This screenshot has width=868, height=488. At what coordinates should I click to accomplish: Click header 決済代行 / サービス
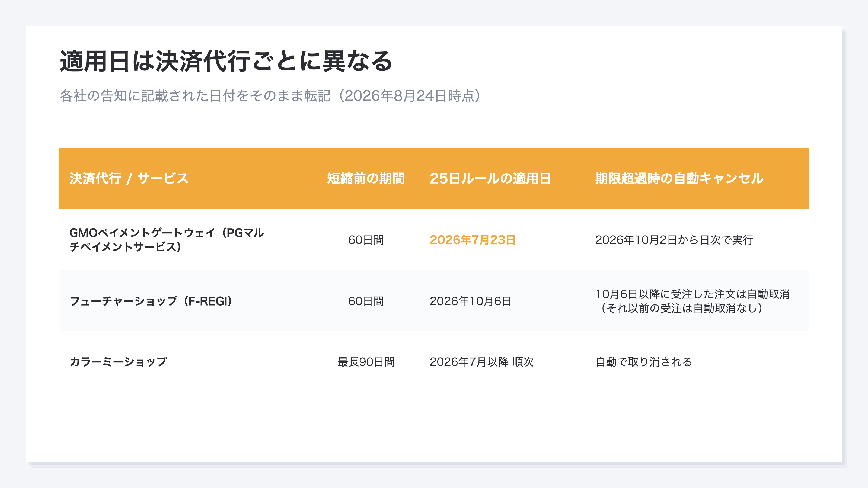[129, 178]
